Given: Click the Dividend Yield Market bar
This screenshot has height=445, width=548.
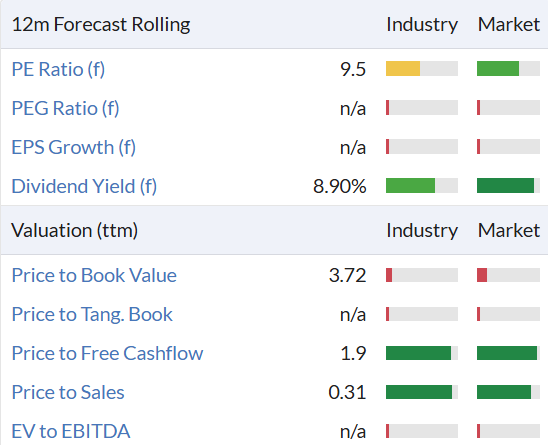Looking at the screenshot, I should point(509,186).
